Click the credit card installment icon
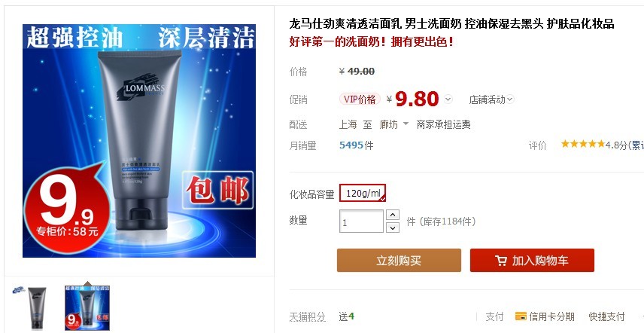 click(x=521, y=316)
